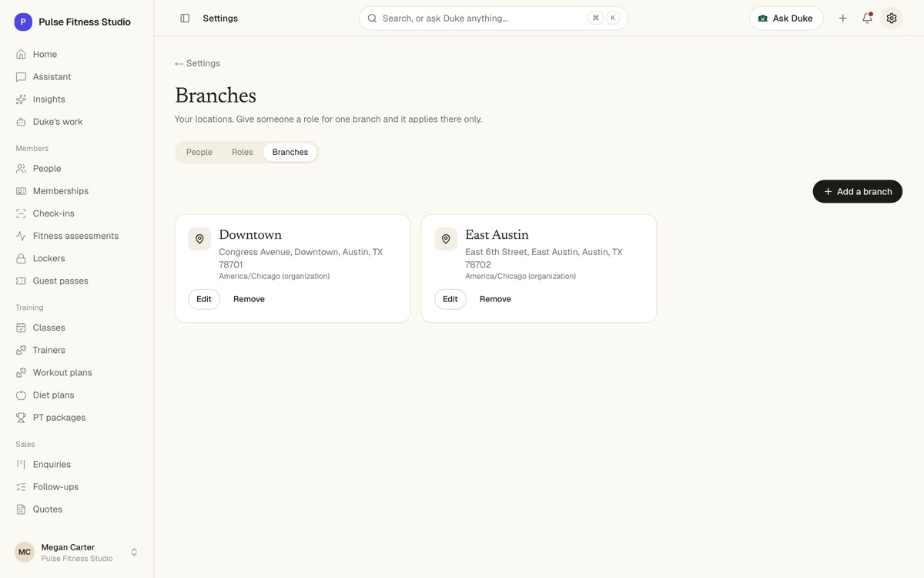Edit the East Austin branch

(x=450, y=299)
